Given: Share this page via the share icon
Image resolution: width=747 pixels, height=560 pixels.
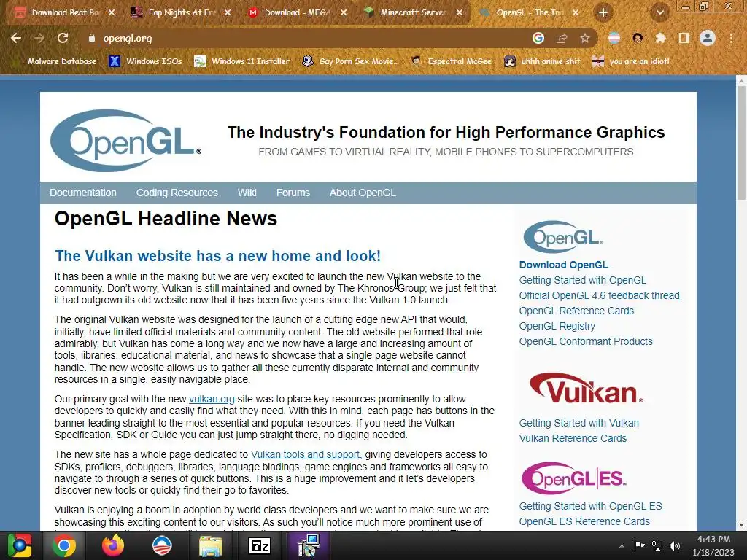Looking at the screenshot, I should point(562,38).
